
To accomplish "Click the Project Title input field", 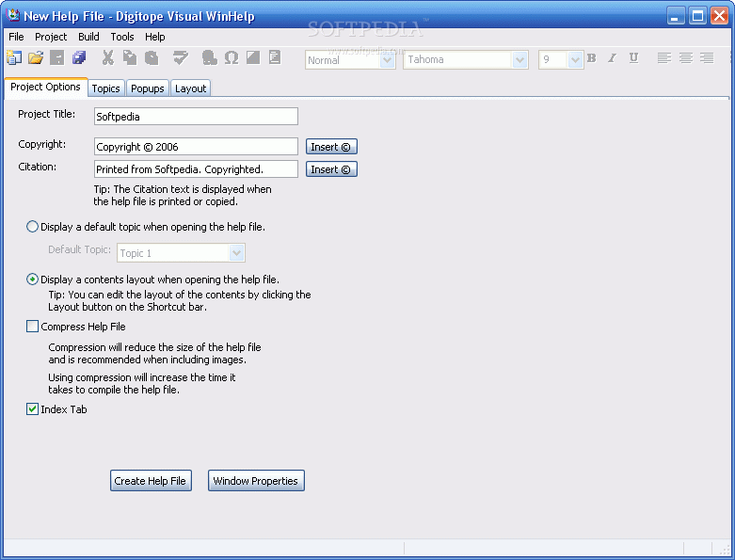I will (x=196, y=116).
